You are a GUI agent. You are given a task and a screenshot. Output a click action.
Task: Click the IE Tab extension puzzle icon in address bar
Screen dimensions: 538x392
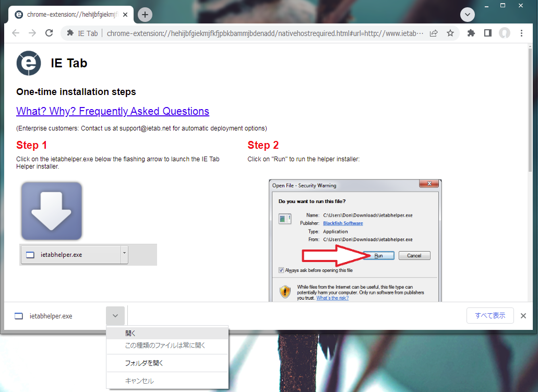70,33
